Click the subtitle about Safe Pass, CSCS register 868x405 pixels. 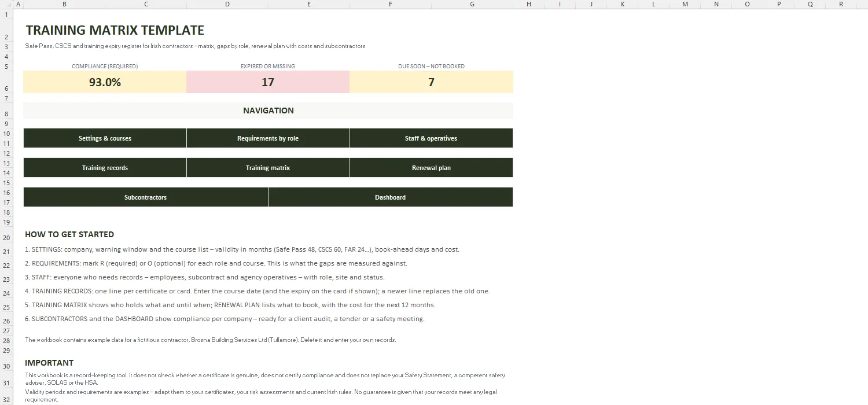(195, 46)
